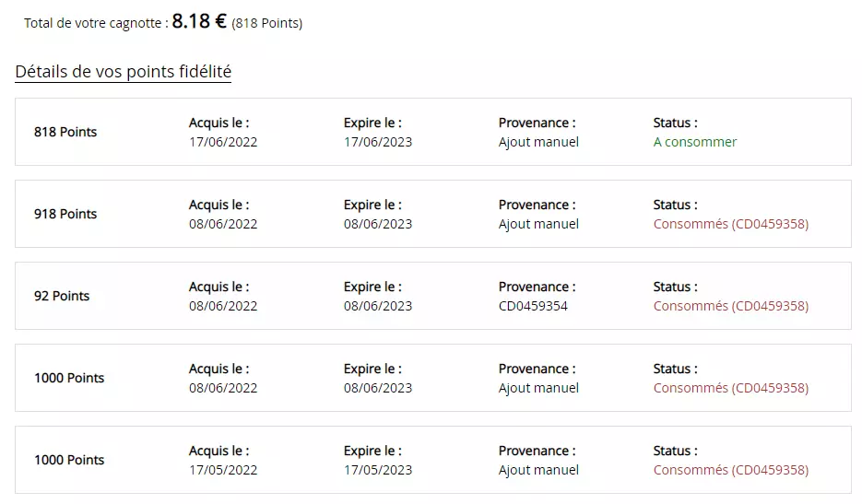Click "(818 Points)" beside the cagnotte total
This screenshot has width=862, height=504.
267,23
